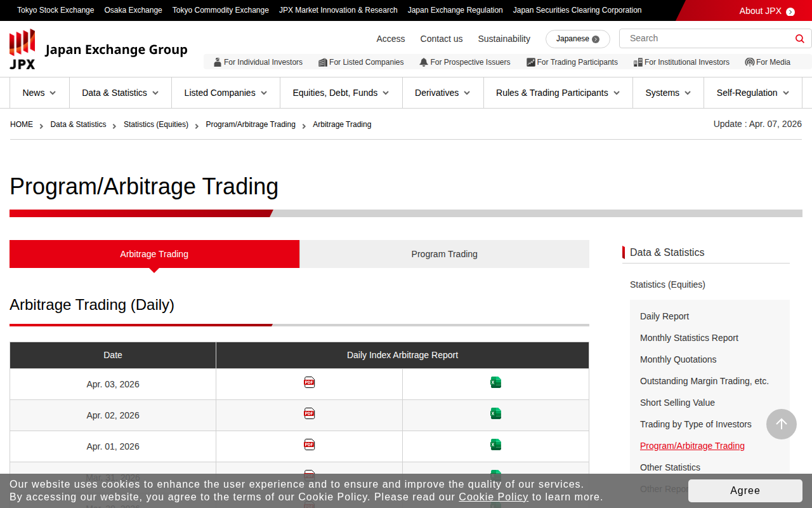The image size is (812, 508).
Task: Expand the Data & Statistics menu
Action: [121, 93]
